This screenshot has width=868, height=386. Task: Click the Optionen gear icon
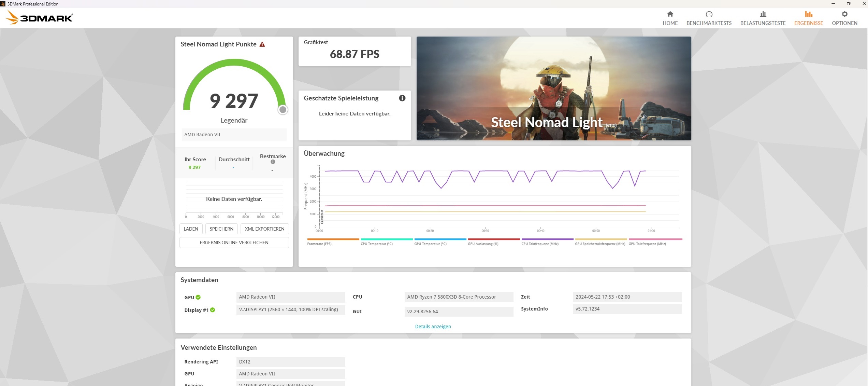[844, 14]
